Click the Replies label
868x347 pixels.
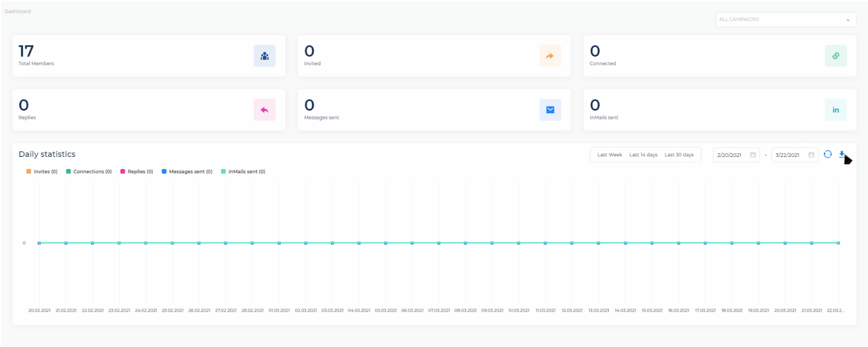[27, 117]
